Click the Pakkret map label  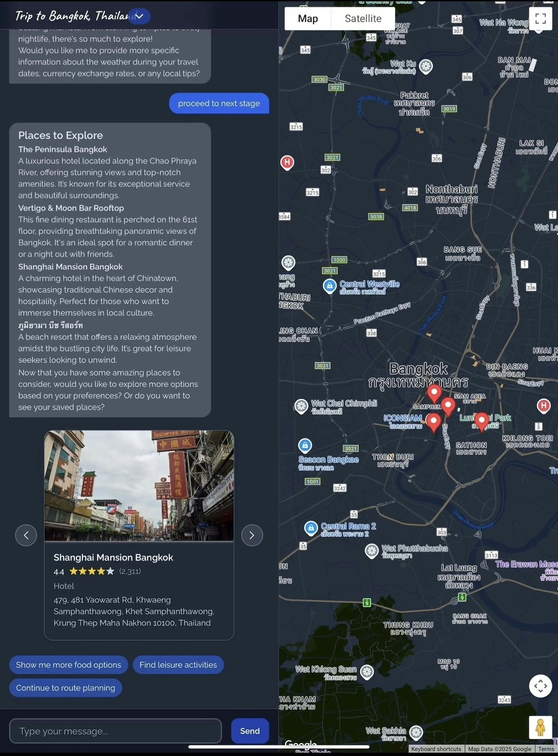point(415,103)
